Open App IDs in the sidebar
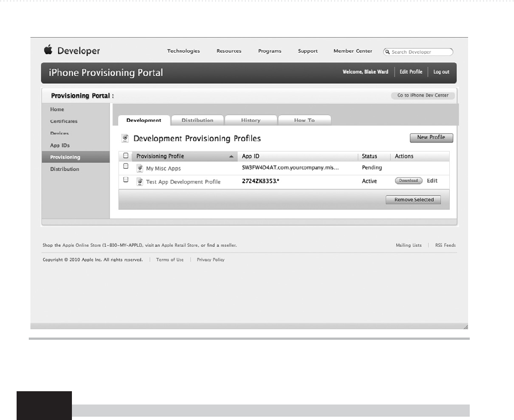 [x=60, y=145]
